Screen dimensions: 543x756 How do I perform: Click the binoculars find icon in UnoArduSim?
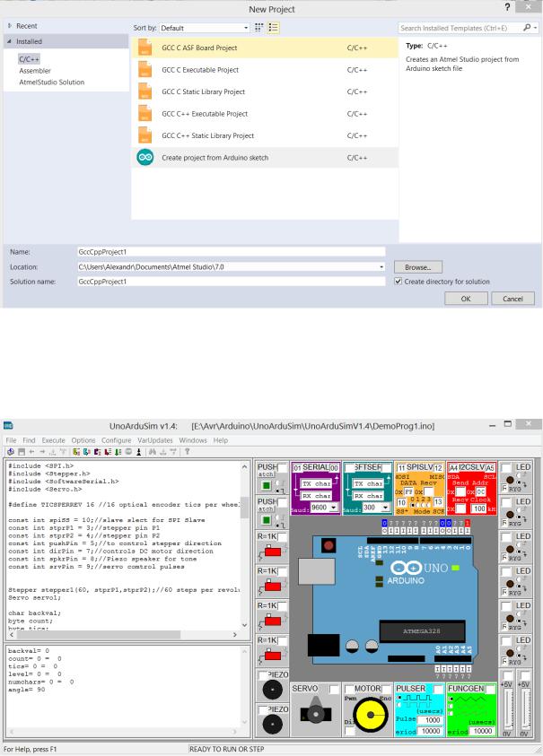pyautogui.click(x=153, y=452)
